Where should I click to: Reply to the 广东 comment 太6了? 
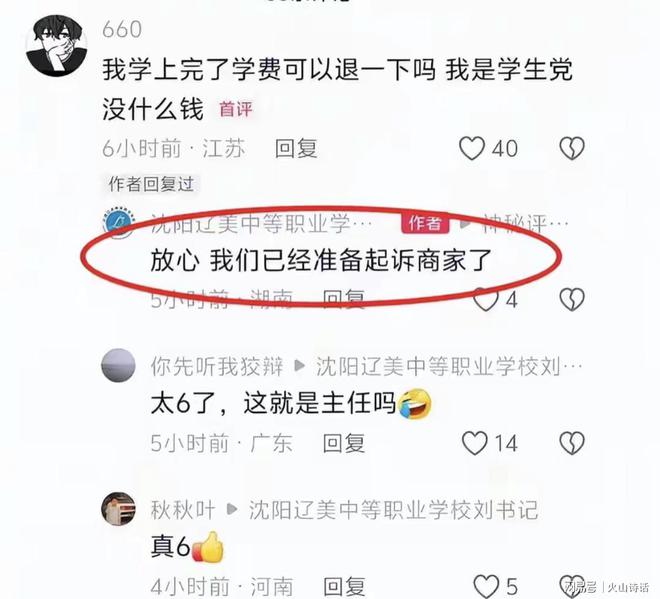point(343,443)
